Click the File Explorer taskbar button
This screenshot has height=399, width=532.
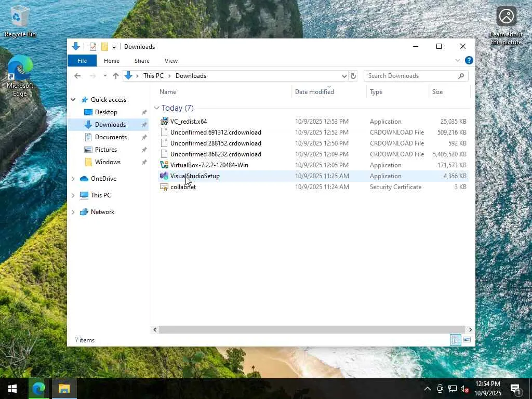pos(64,389)
